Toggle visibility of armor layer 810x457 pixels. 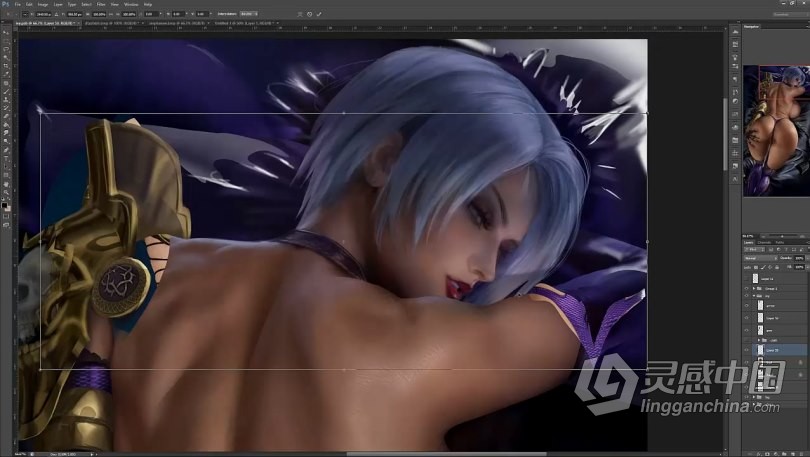(x=746, y=305)
